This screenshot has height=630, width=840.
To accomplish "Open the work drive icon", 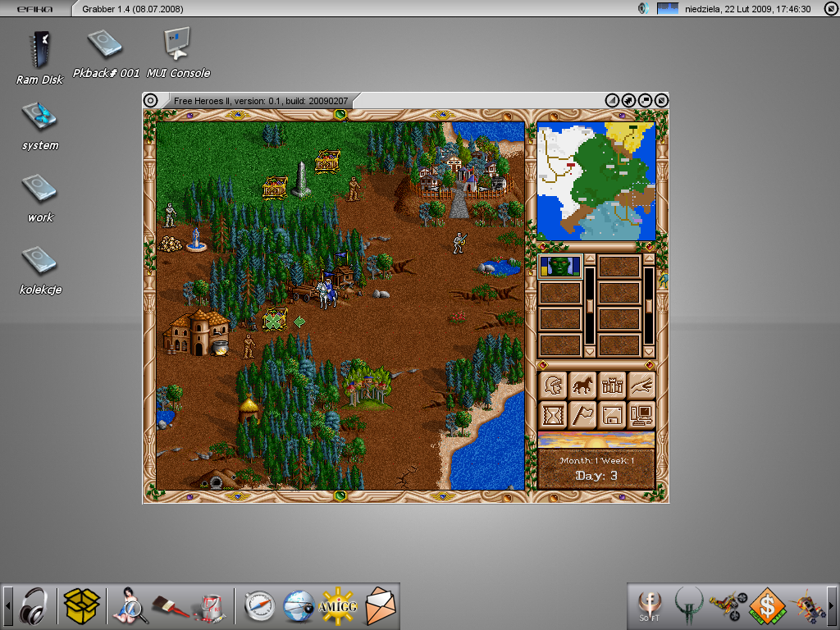I will [x=40, y=199].
